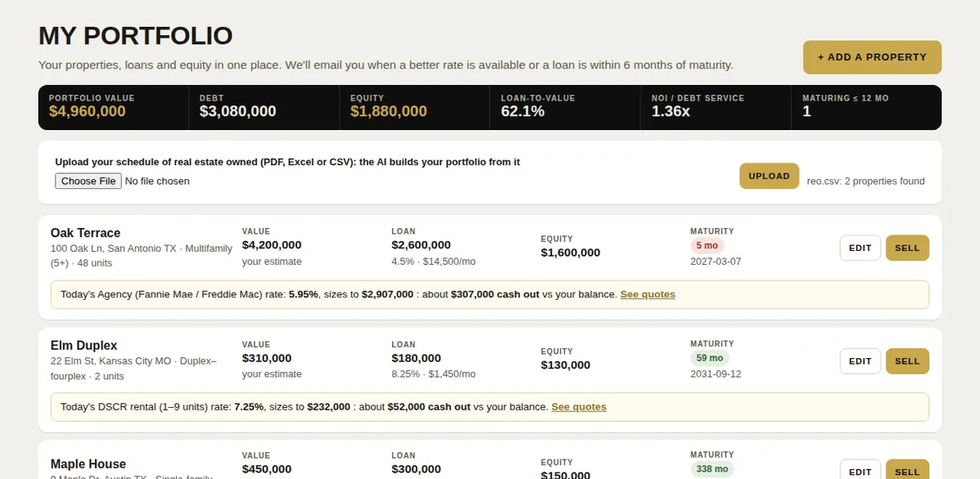Click the Maple House property name
The image size is (980, 479).
[x=88, y=463]
